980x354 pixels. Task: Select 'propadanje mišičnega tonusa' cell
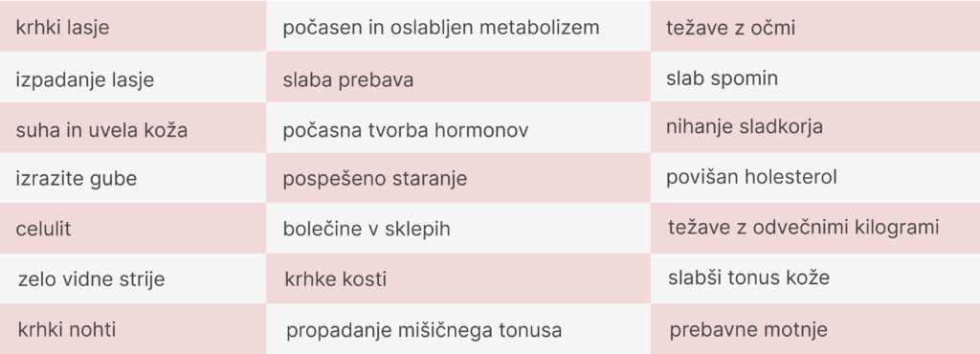pos(458,329)
